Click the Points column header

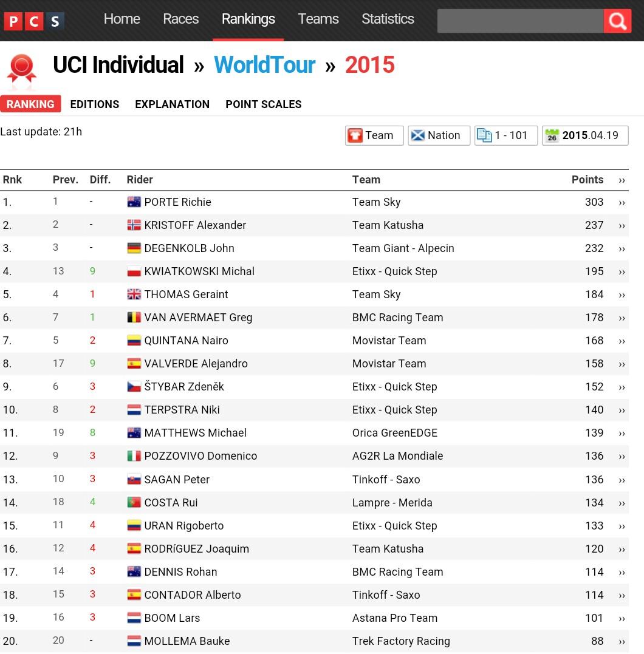point(587,180)
